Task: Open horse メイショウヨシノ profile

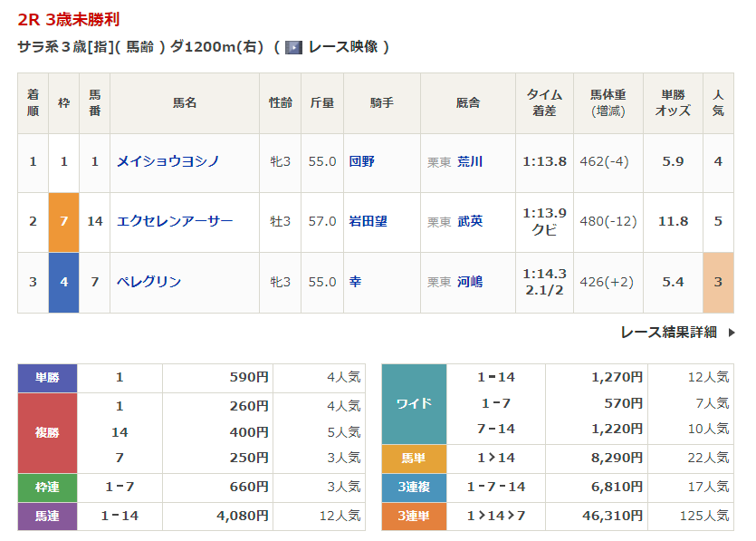Action: [x=167, y=161]
